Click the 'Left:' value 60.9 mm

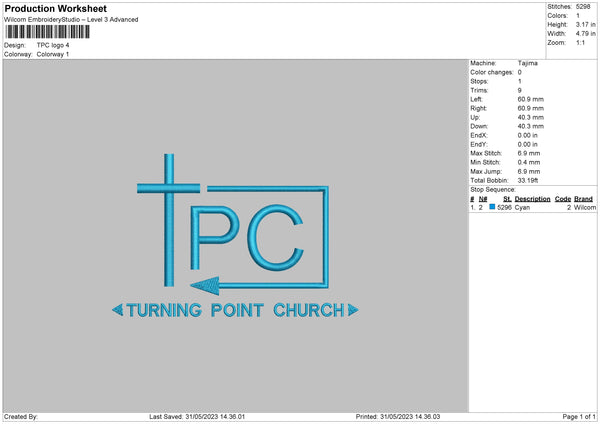click(531, 99)
